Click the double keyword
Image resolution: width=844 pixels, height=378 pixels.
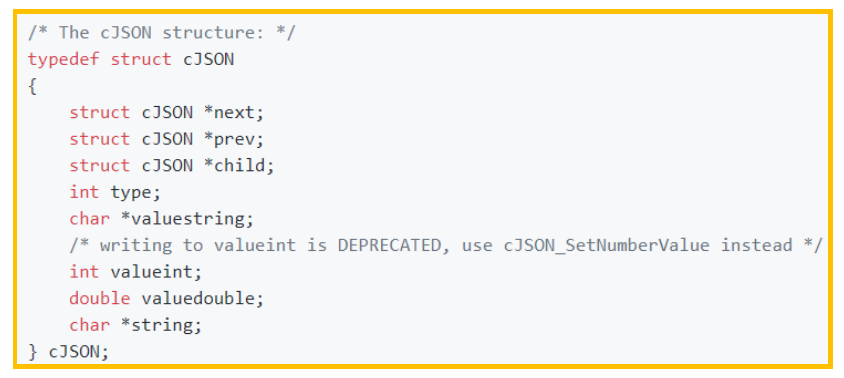point(100,298)
